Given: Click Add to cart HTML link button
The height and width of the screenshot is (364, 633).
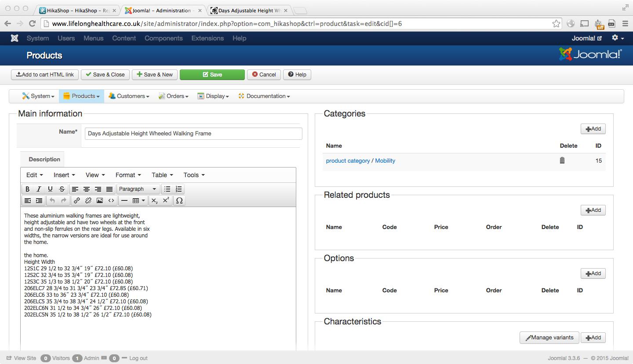Looking at the screenshot, I should pos(45,75).
